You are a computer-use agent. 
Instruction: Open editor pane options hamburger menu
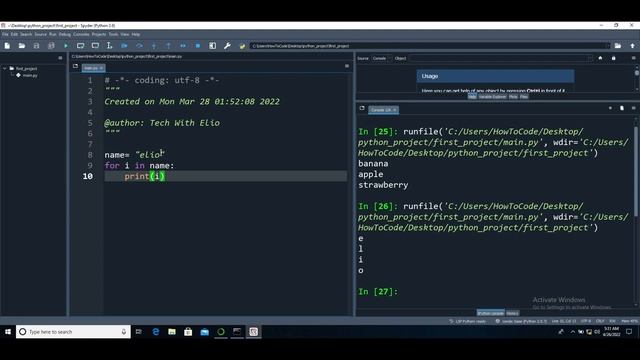pyautogui.click(x=347, y=66)
